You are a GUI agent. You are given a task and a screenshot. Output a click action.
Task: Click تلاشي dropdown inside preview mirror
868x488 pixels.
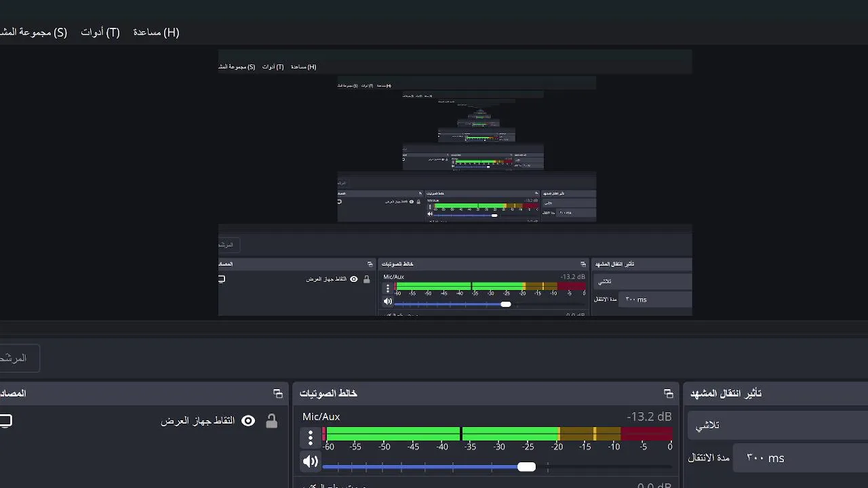(x=643, y=281)
